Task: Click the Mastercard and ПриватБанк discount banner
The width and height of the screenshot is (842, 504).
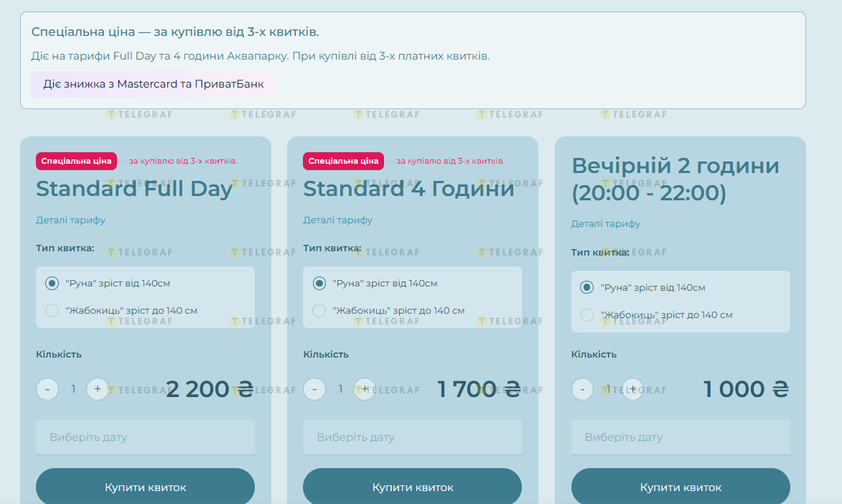Action: tap(153, 84)
